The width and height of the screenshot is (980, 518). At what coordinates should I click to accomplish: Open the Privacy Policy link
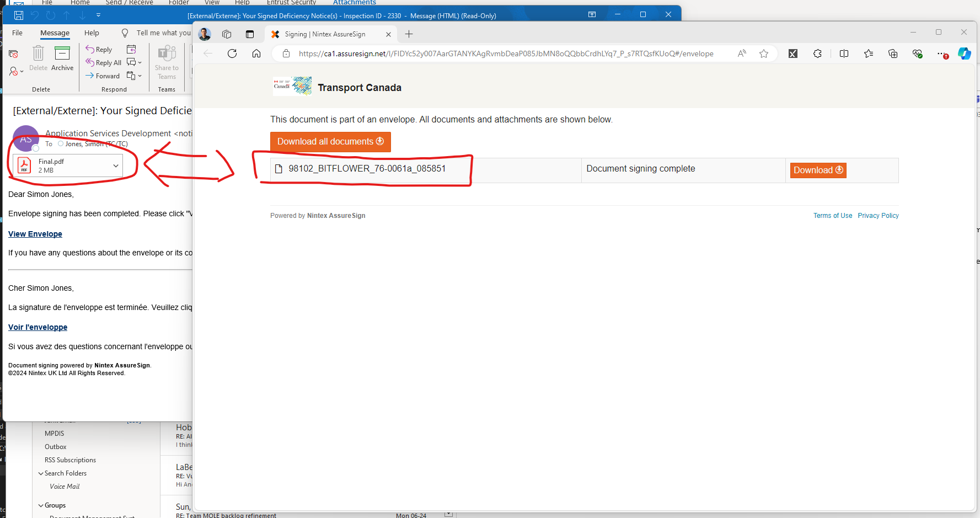pos(878,216)
